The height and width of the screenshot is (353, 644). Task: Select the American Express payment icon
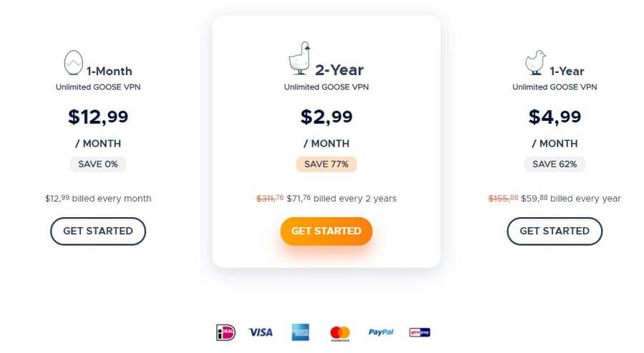pyautogui.click(x=301, y=332)
